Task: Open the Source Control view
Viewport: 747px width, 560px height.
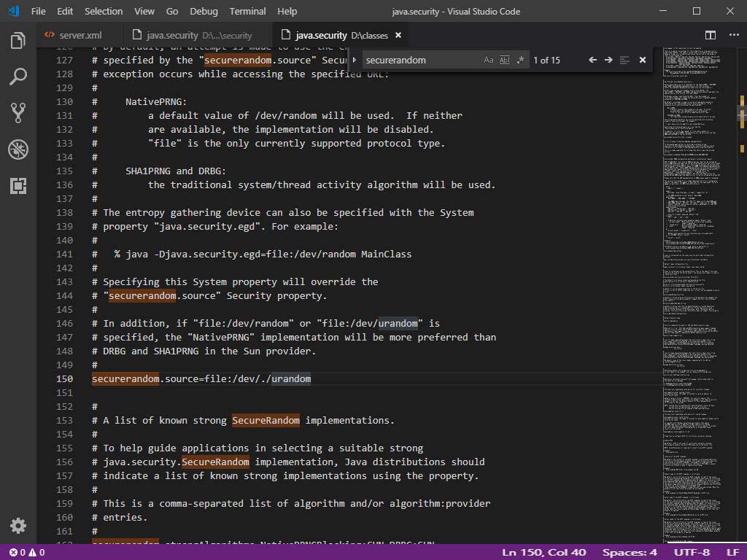Action: point(18,112)
